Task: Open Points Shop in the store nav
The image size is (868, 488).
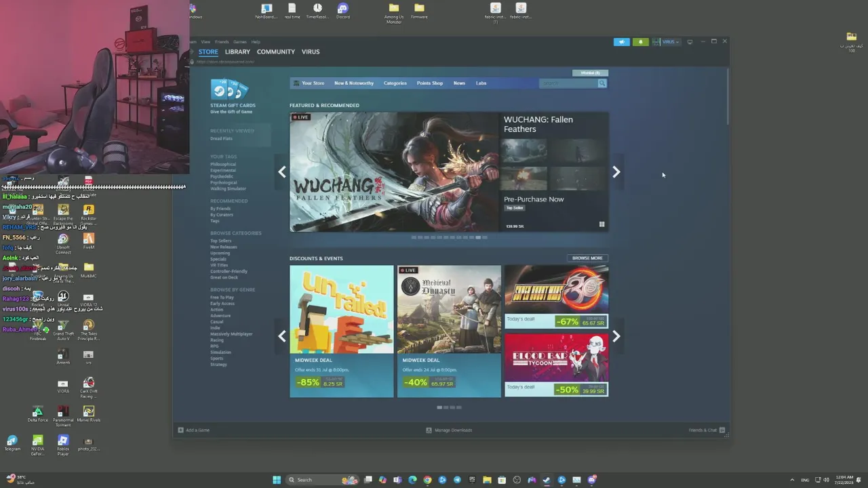Action: (x=430, y=83)
